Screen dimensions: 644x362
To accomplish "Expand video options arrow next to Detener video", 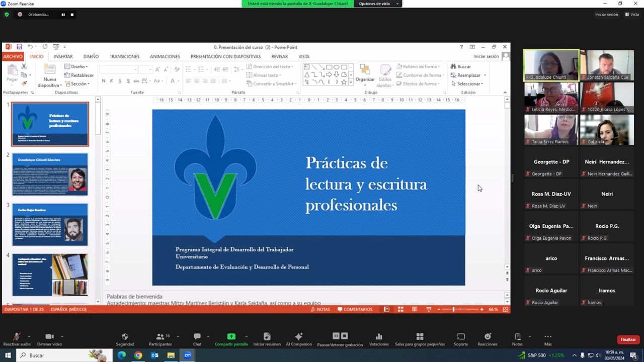I will click(62, 336).
